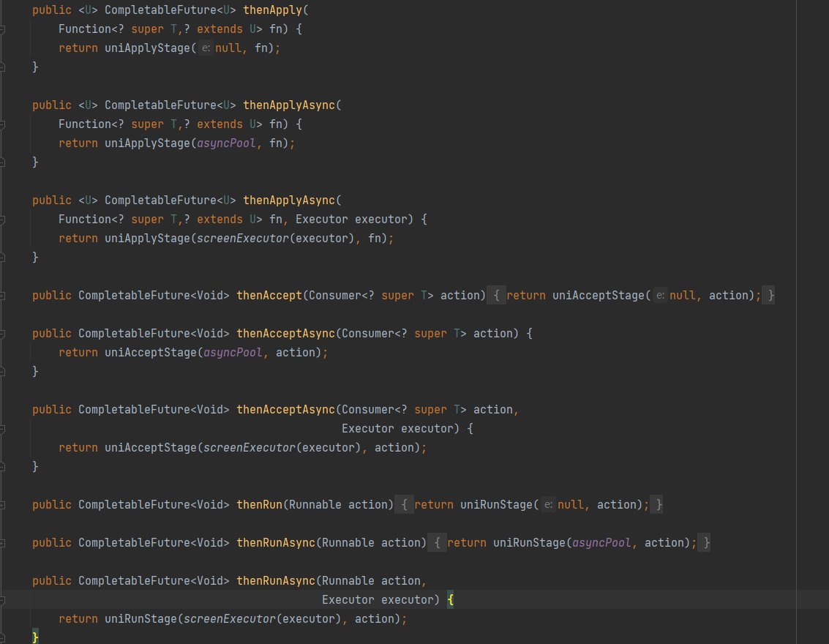Expand the folded '{' placeholder on thenRun line
The height and width of the screenshot is (644, 829).
click(x=404, y=505)
